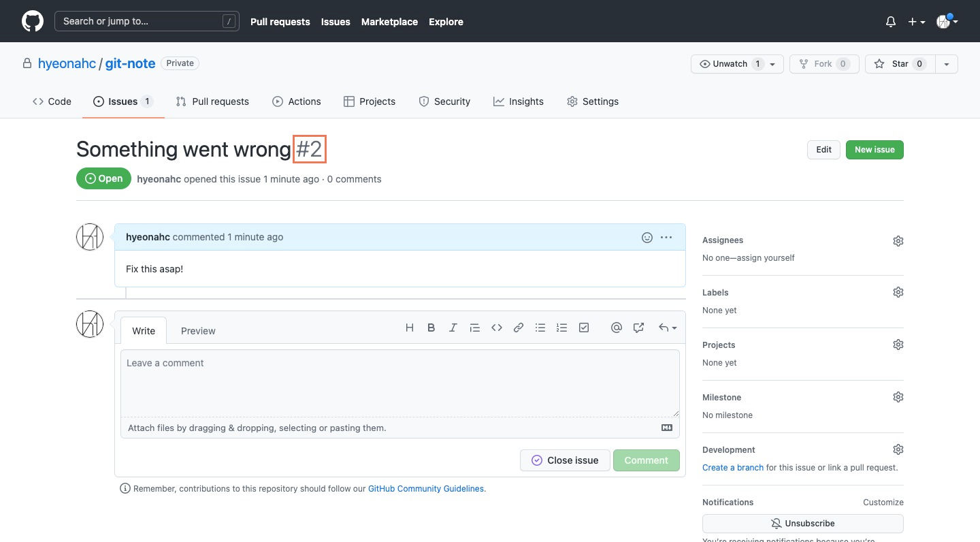Insert a bulleted list
The height and width of the screenshot is (542, 980).
[x=540, y=328]
